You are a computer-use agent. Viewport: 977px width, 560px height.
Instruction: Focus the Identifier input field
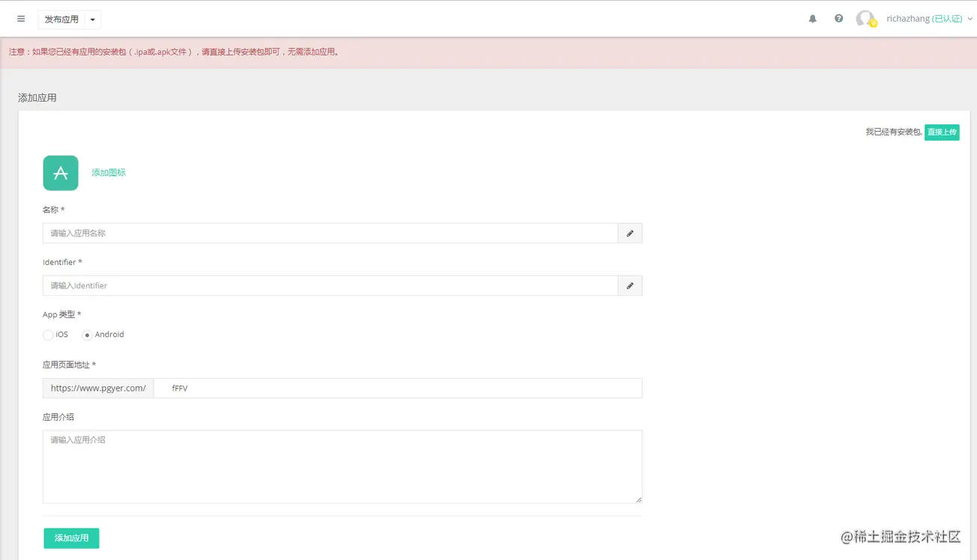point(330,285)
